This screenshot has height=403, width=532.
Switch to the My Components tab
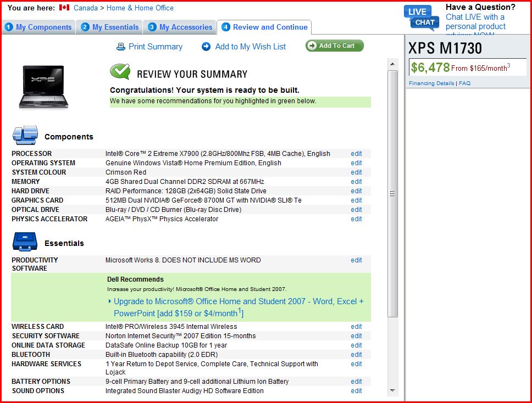(38, 27)
